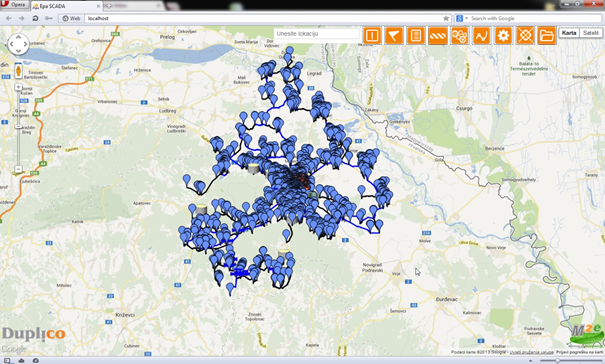605x364 pixels.
Task: Open file with the orange folder icon
Action: pyautogui.click(x=547, y=36)
